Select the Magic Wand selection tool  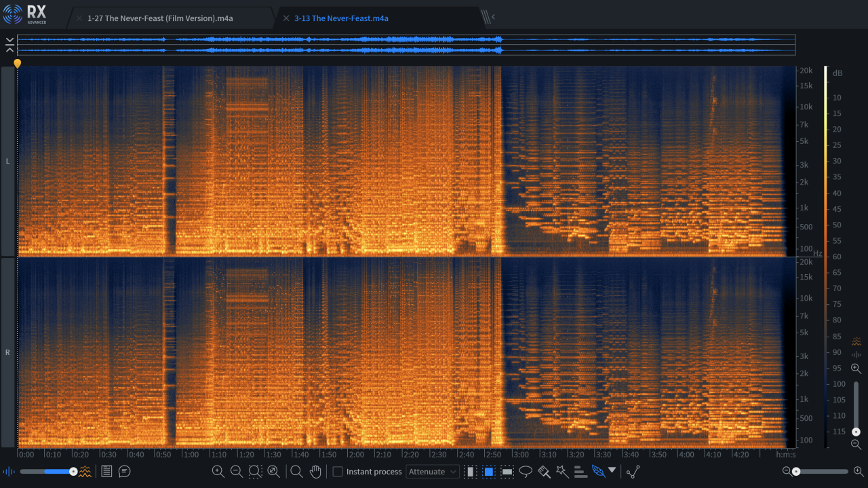click(561, 471)
